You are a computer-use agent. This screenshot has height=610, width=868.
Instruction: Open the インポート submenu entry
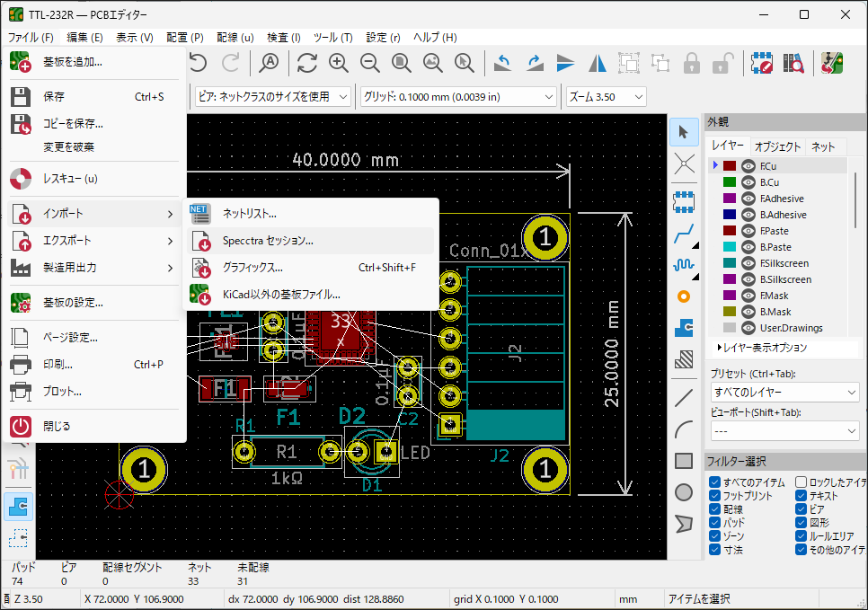pos(93,214)
